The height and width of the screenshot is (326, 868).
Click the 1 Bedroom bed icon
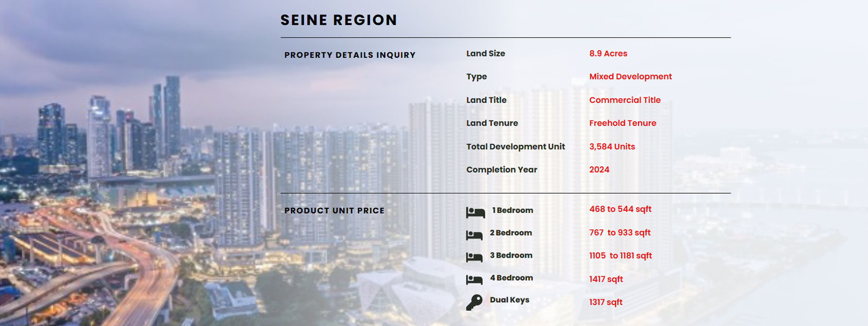[x=475, y=212]
